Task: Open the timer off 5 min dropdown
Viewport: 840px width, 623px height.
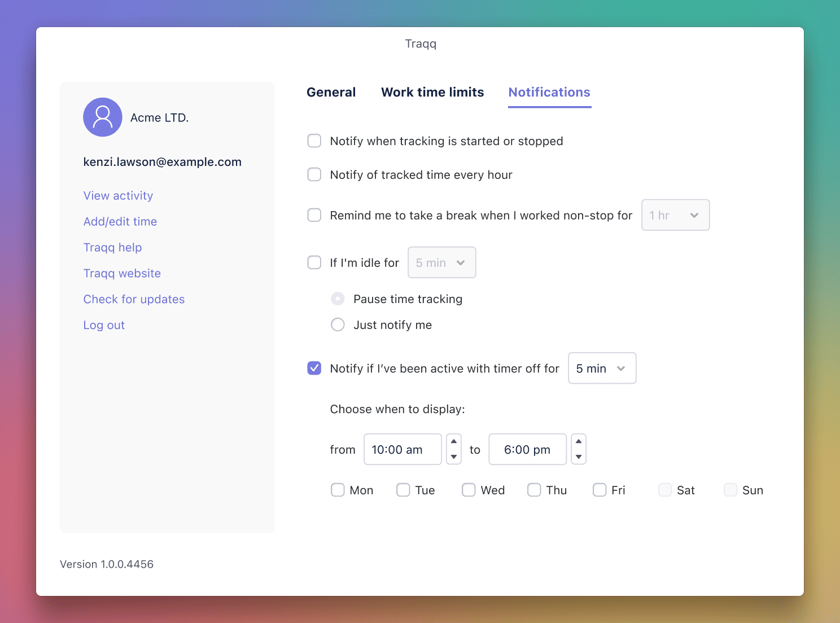Action: point(602,368)
